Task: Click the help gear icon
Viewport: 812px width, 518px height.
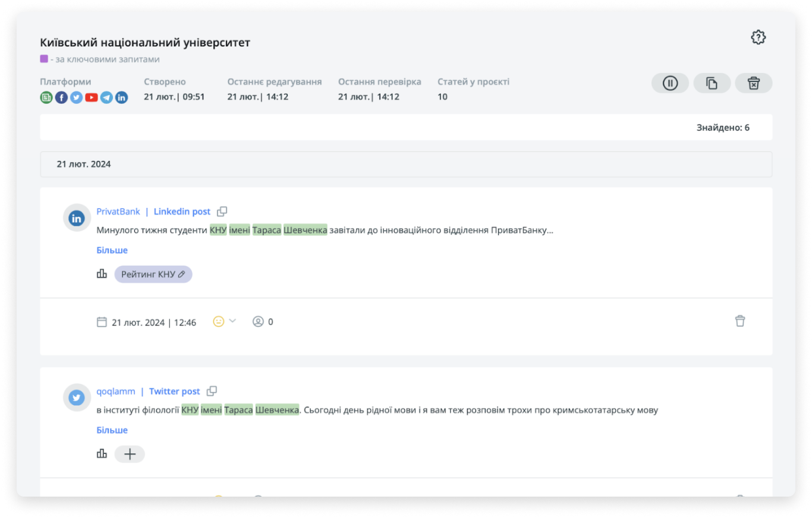Action: tap(758, 37)
